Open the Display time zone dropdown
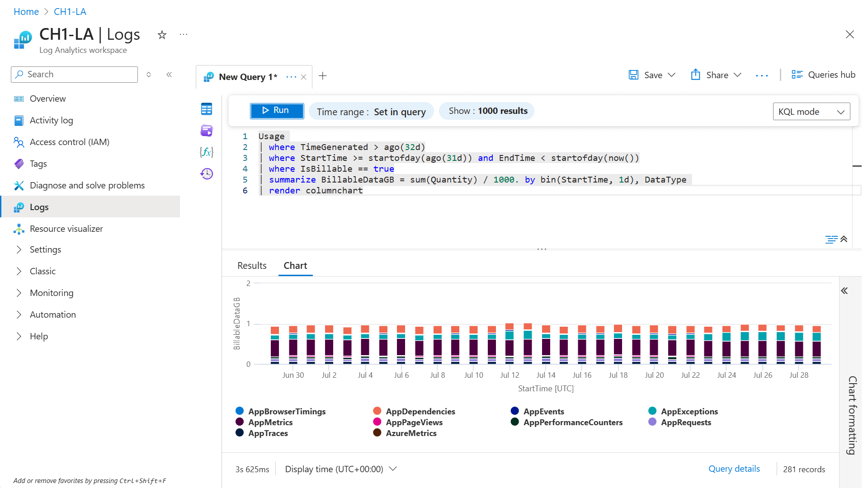Screen dimensions: 868x488 point(341,469)
